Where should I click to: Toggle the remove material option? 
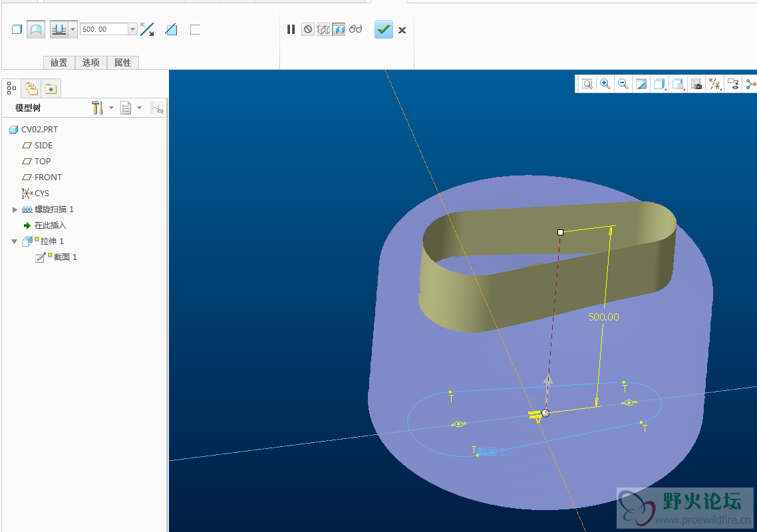[x=171, y=29]
